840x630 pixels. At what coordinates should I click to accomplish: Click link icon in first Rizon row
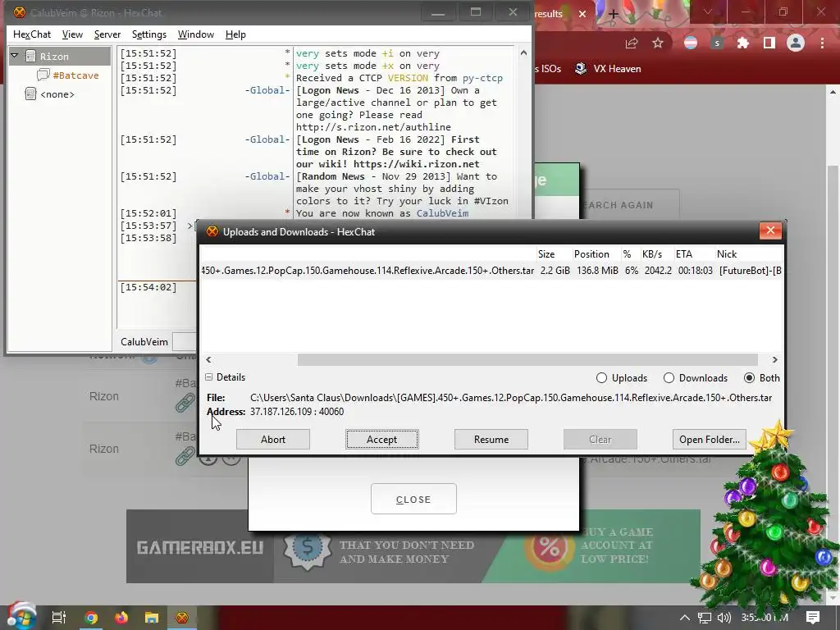tap(185, 402)
